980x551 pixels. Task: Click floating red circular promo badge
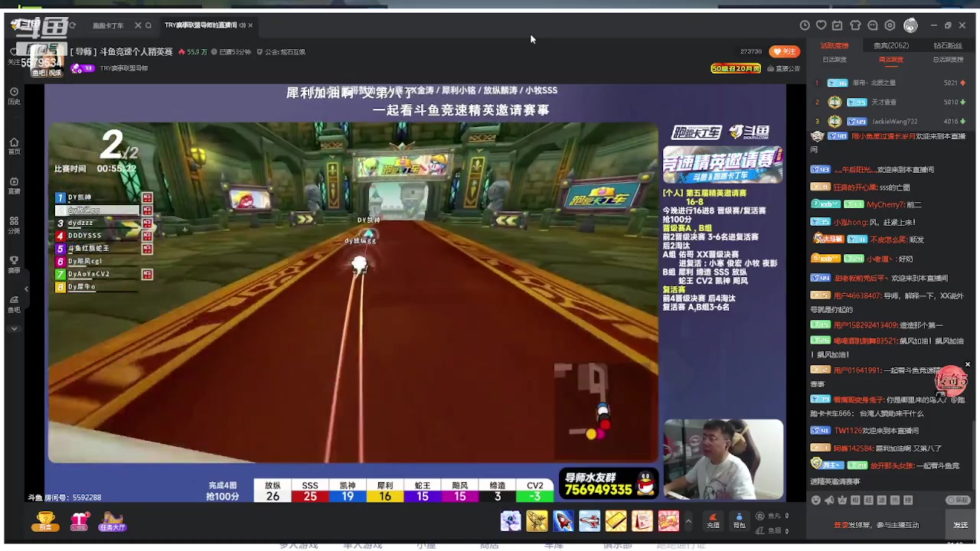point(951,380)
